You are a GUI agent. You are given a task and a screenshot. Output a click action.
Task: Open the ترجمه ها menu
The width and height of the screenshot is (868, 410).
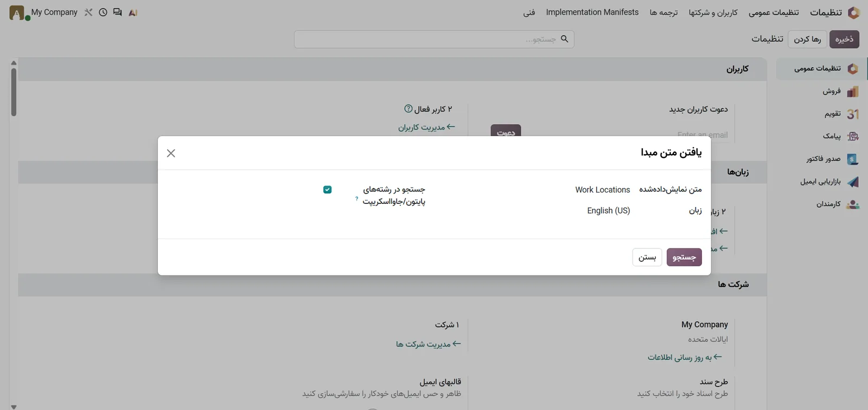coord(664,12)
